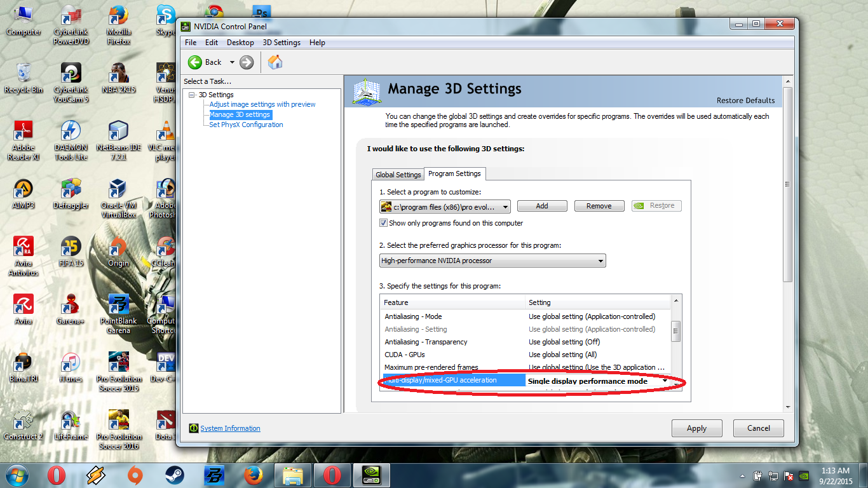Open Winamp lightning-bolt taskbar icon
This screenshot has height=488, width=868.
coord(95,475)
